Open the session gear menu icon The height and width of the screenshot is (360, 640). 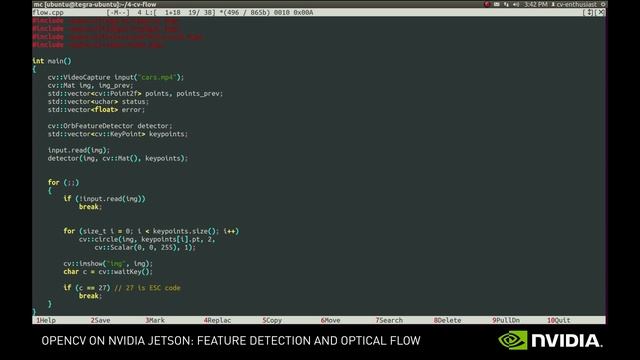pyautogui.click(x=603, y=4)
